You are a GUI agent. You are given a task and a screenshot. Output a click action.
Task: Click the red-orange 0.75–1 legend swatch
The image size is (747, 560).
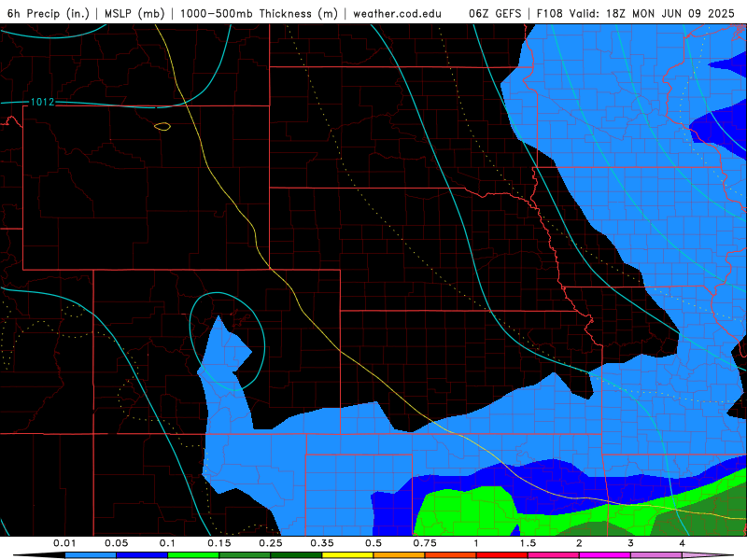pos(451,555)
